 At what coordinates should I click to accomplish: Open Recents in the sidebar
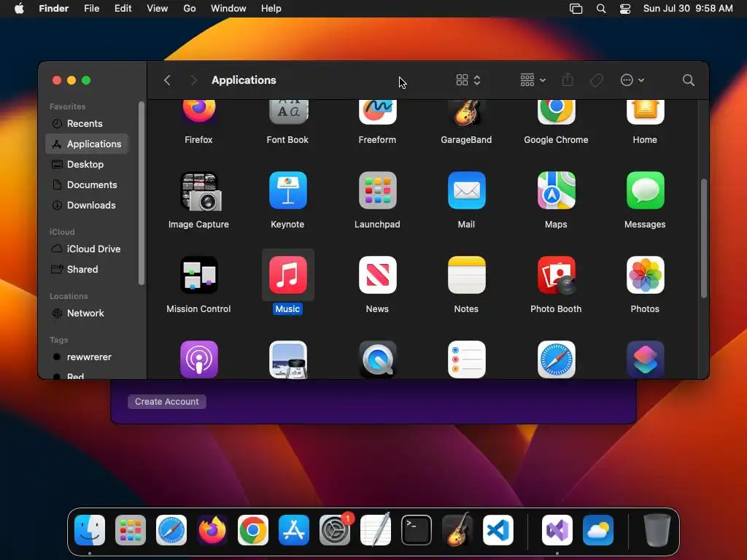pos(88,123)
